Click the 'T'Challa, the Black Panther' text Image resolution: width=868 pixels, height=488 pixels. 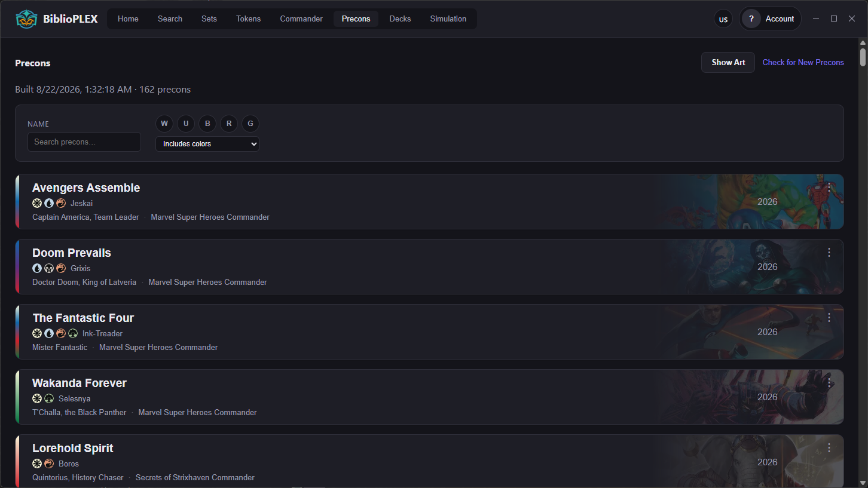tap(80, 412)
